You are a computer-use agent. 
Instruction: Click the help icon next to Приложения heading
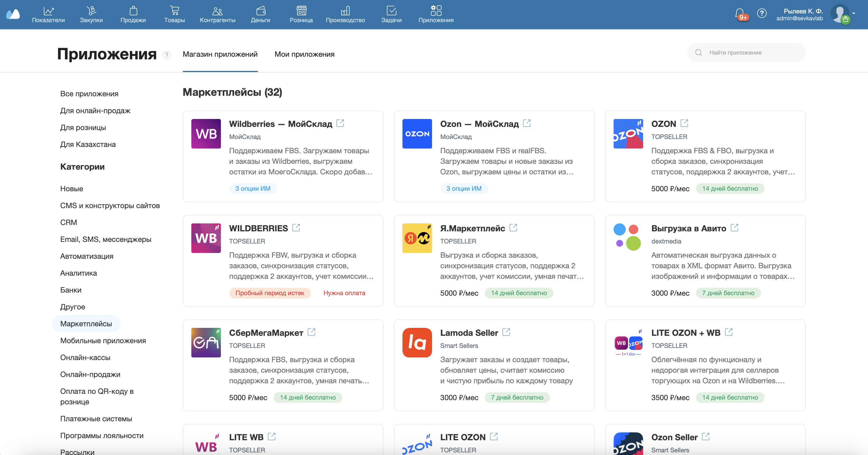coord(167,55)
